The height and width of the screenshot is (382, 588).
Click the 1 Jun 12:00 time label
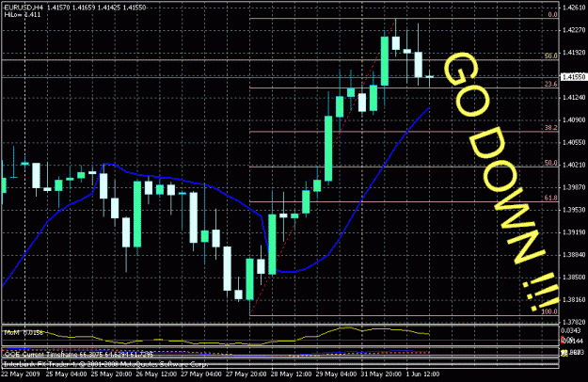point(422,374)
